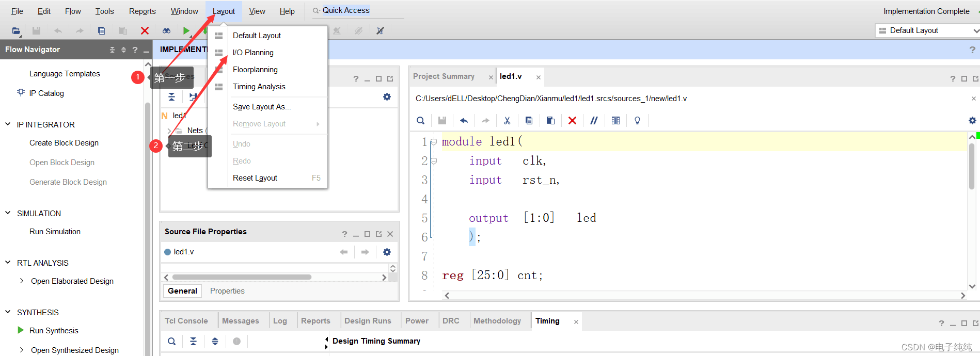Select I/O Planning from Layout menu
This screenshot has height=356, width=980.
pos(267,53)
